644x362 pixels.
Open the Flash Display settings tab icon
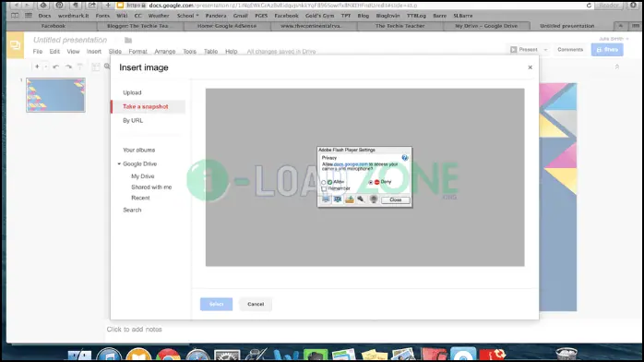pyautogui.click(x=326, y=199)
